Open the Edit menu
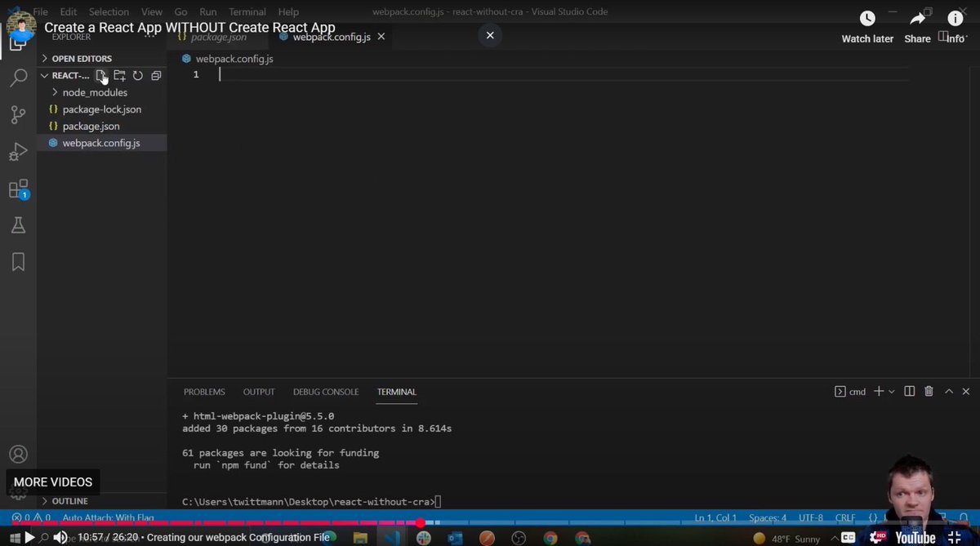980x546 pixels. [68, 12]
